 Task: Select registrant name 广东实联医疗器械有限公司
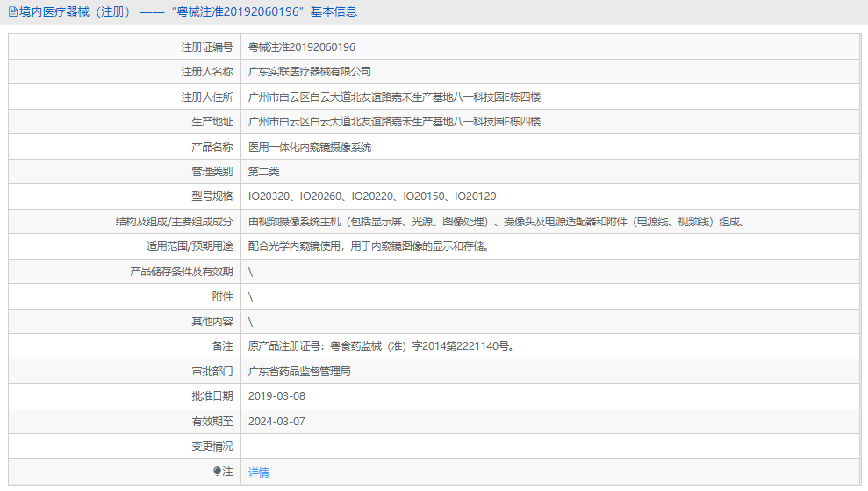click(x=310, y=71)
